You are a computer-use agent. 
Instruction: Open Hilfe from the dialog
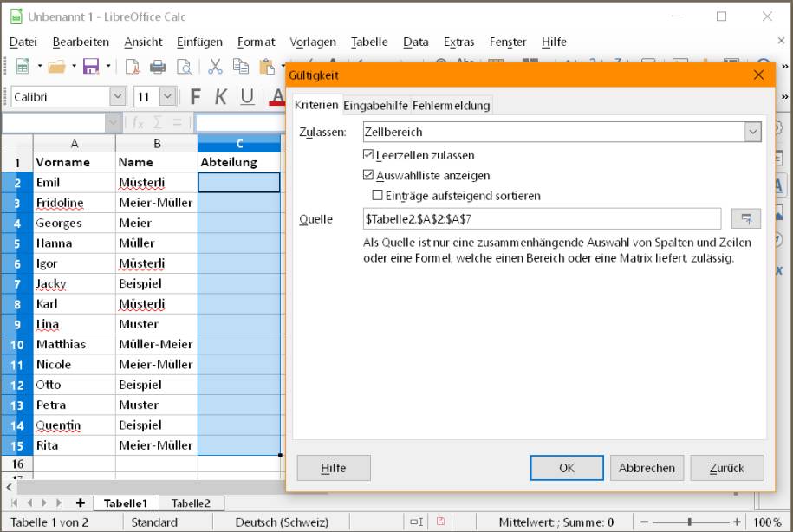tap(333, 468)
